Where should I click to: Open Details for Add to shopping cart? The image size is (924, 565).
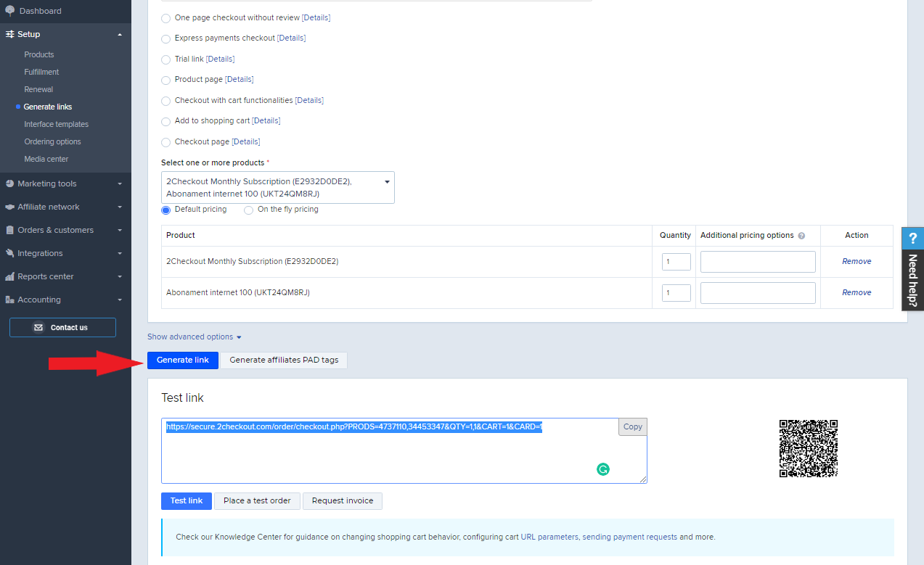(266, 120)
